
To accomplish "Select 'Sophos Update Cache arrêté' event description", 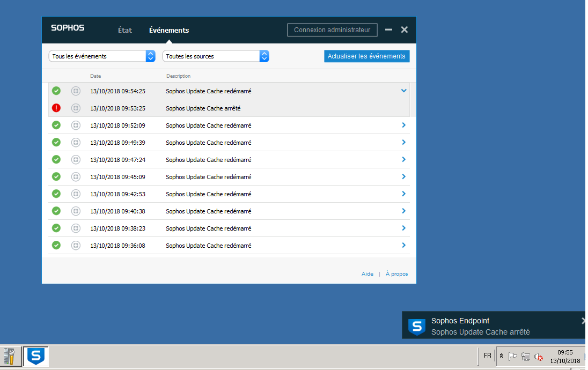I will click(x=203, y=108).
